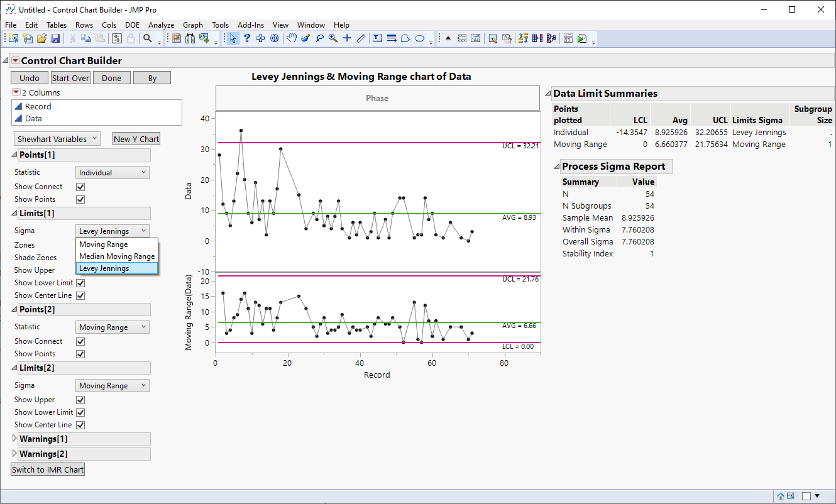This screenshot has height=504, width=836.
Task: Open the Statistic dropdown showing Individual
Action: 112,172
